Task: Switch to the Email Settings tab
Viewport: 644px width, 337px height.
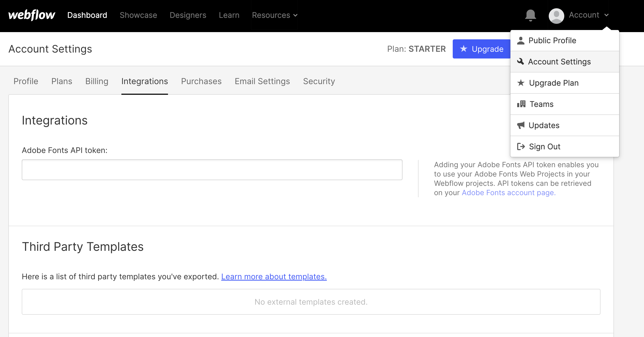Action: (x=262, y=81)
